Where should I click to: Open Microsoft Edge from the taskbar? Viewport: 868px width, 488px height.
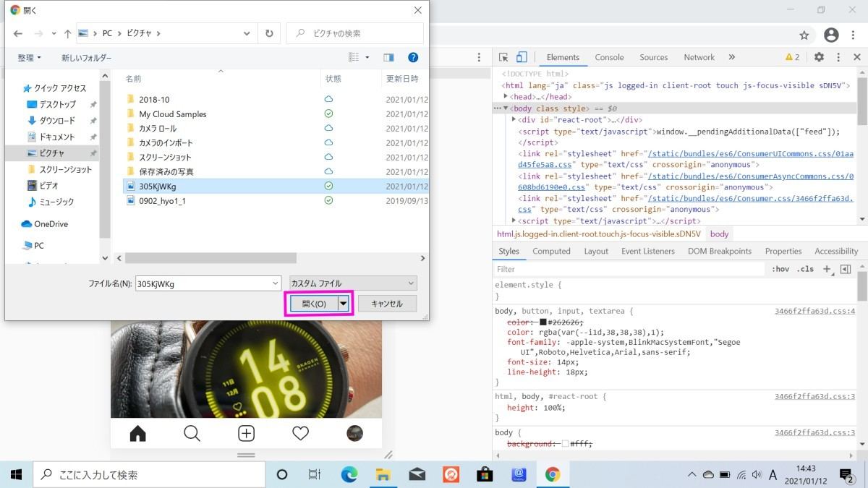(349, 475)
